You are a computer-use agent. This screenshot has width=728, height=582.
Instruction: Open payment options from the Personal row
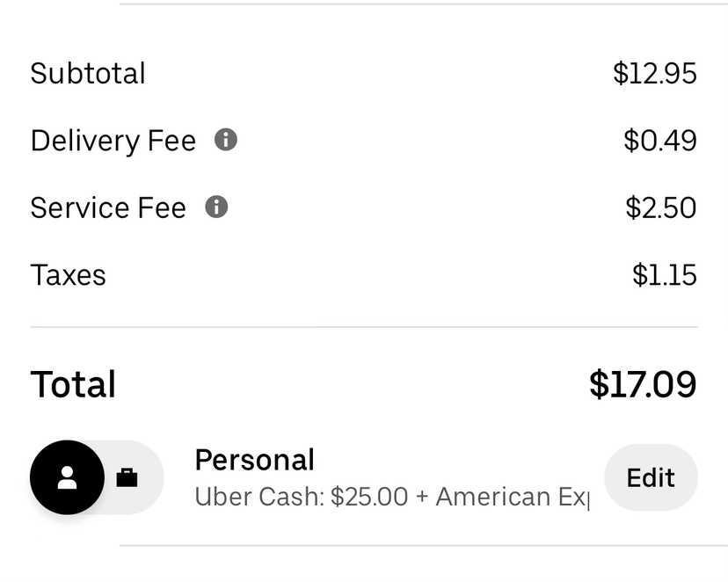[651, 477]
